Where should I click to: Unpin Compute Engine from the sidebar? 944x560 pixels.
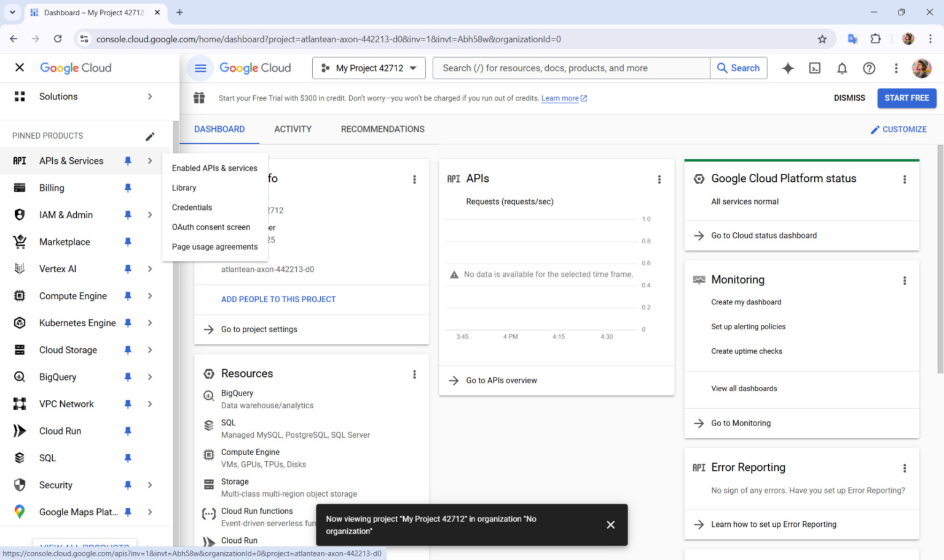(127, 296)
